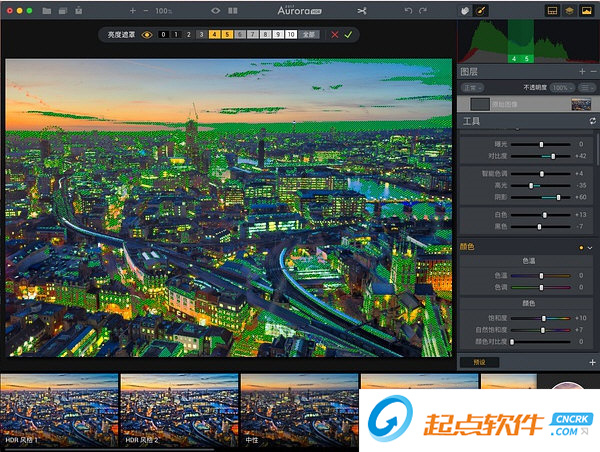The height and width of the screenshot is (452, 600).
Task: Toggle the layers panel icon in top bar
Action: coord(569,11)
